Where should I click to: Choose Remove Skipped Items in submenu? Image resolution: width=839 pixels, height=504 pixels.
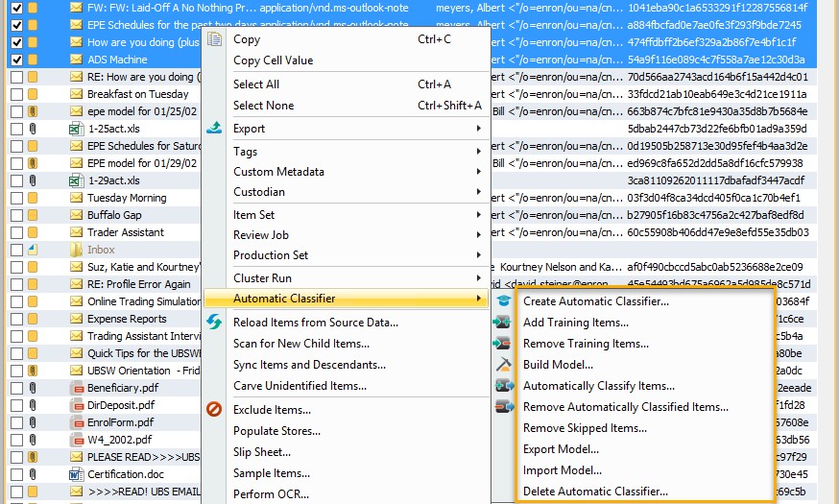[585, 428]
